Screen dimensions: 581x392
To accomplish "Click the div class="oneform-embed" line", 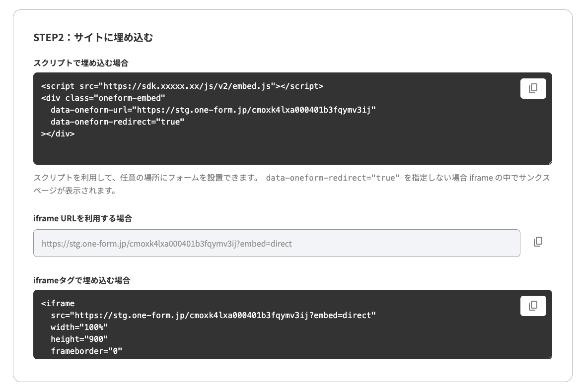I will pos(103,98).
